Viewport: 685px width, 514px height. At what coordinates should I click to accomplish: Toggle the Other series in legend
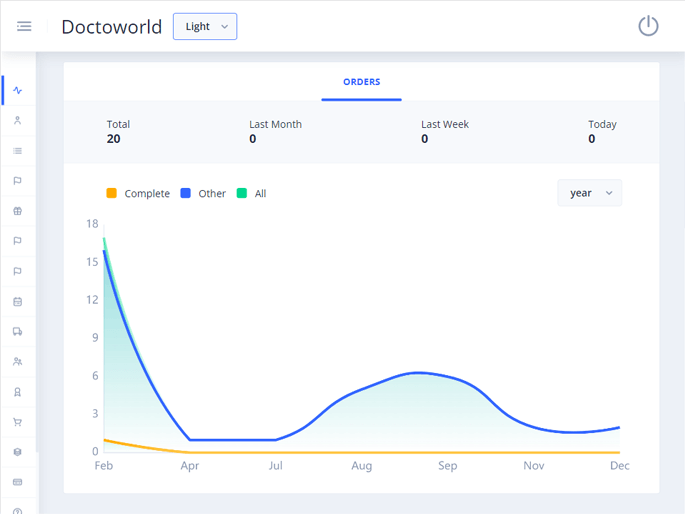tap(203, 193)
